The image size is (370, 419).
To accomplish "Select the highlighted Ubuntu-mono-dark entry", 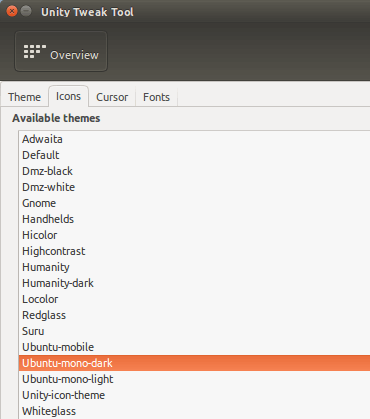I will point(194,363).
